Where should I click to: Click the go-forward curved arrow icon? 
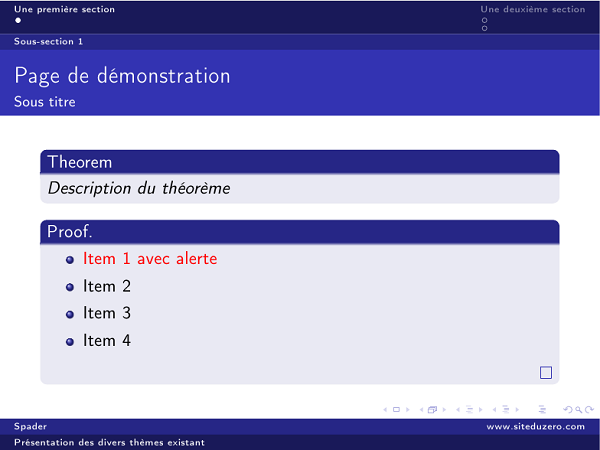589,409
